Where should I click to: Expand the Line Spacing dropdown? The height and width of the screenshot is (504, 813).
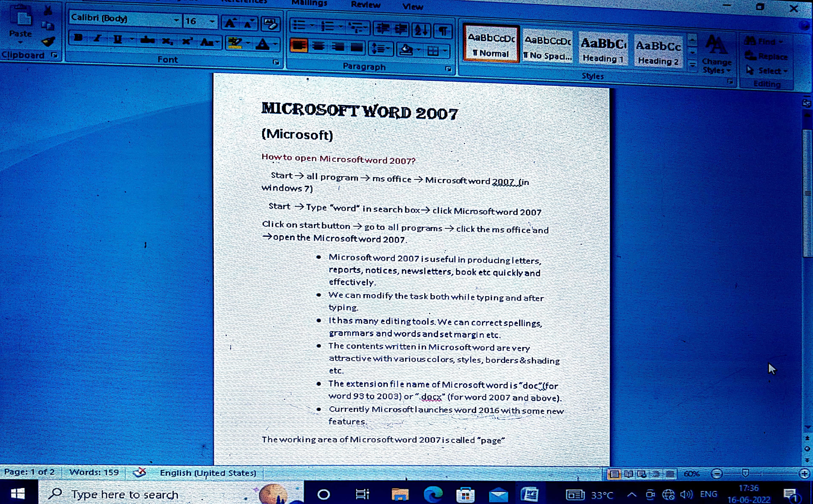coord(388,49)
